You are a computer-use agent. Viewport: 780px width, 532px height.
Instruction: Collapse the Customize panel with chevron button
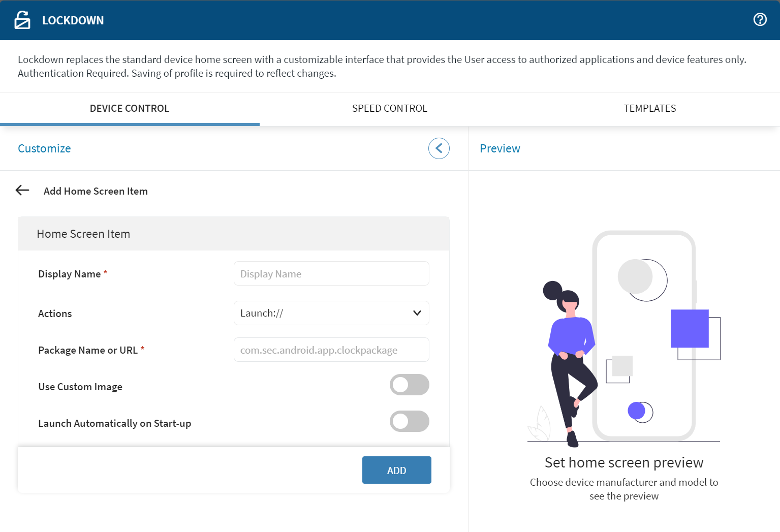[439, 148]
